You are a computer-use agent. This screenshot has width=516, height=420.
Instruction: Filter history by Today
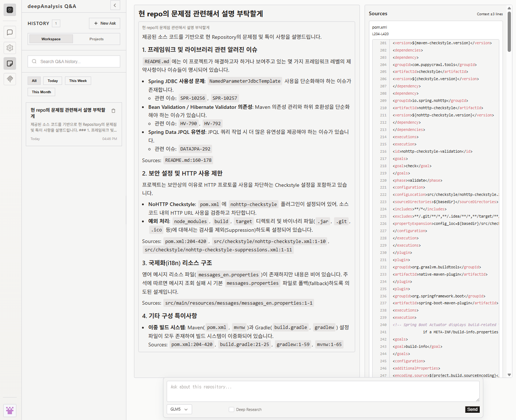coord(53,81)
